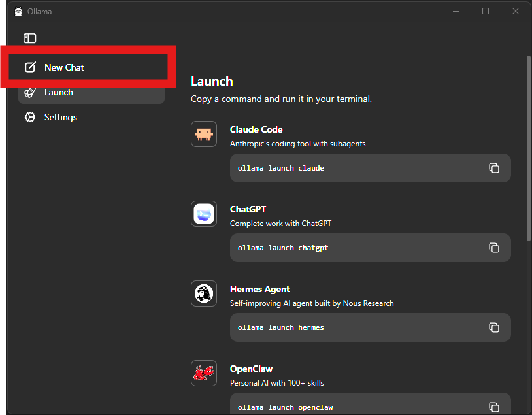
Task: Click the 'ollama launch chatgpt' command text
Action: pyautogui.click(x=283, y=248)
